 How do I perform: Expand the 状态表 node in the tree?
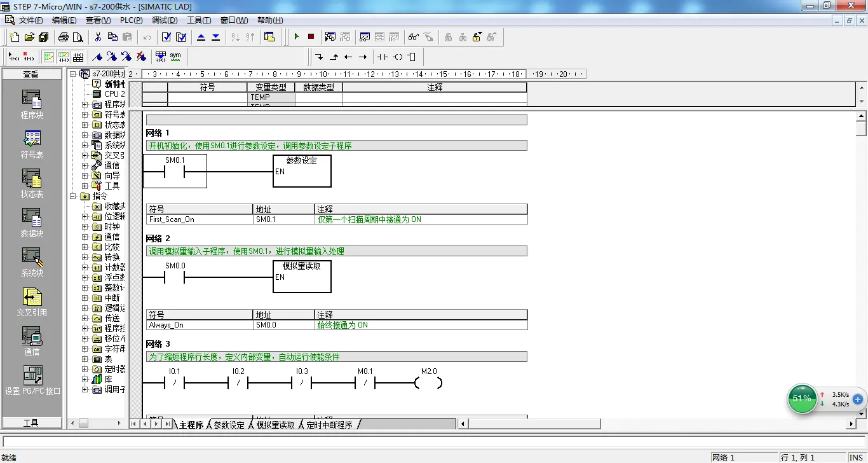[85, 125]
